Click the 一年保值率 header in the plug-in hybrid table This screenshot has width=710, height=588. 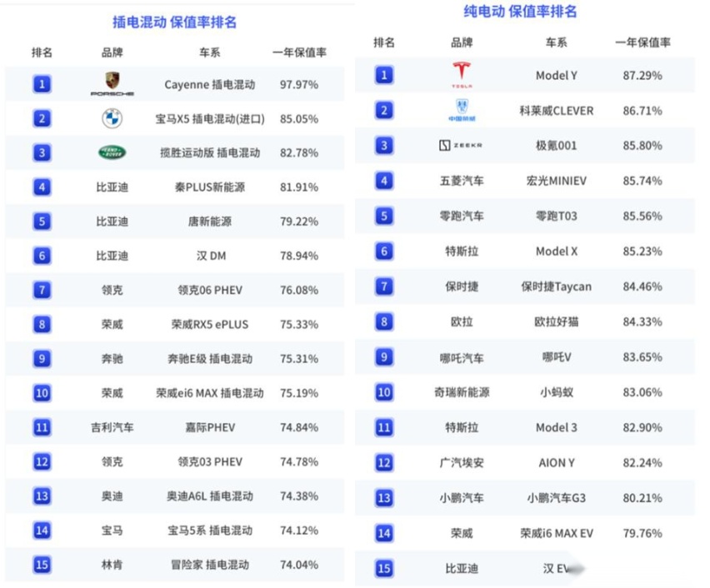[299, 52]
